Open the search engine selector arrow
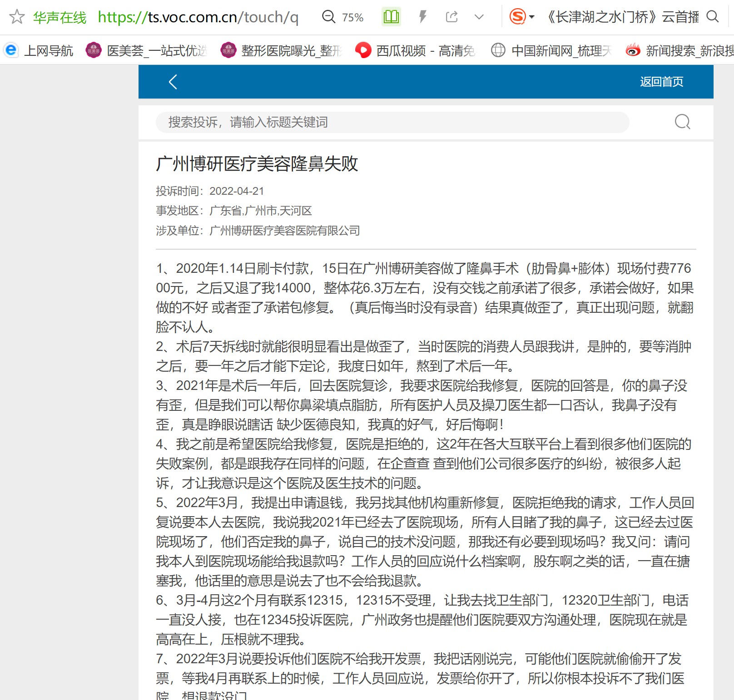Viewport: 734px width, 700px height. click(532, 17)
